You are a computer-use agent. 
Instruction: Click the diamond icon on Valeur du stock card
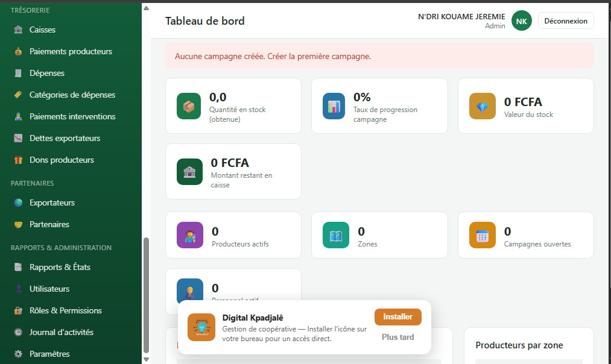pyautogui.click(x=483, y=106)
